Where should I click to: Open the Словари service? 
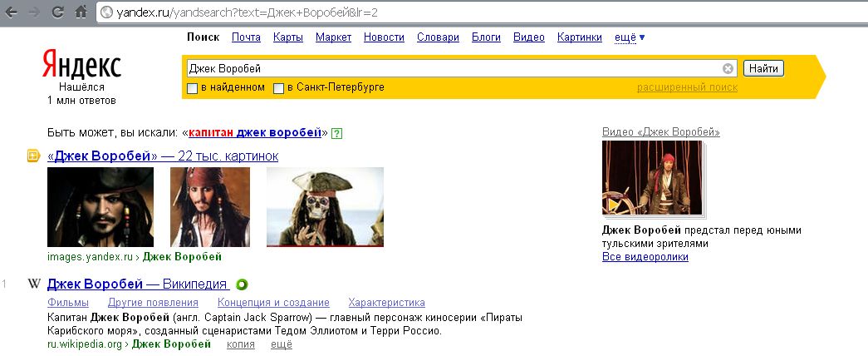pyautogui.click(x=438, y=37)
